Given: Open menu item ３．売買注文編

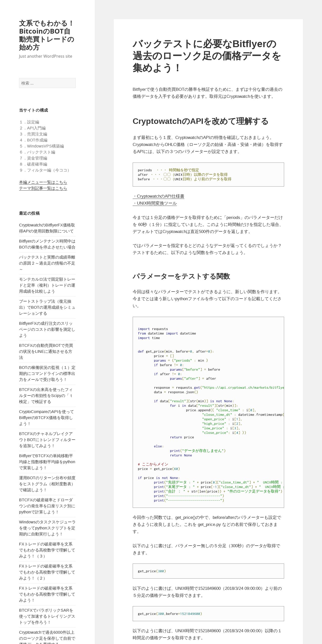Looking at the screenshot, I should pos(33,134).
